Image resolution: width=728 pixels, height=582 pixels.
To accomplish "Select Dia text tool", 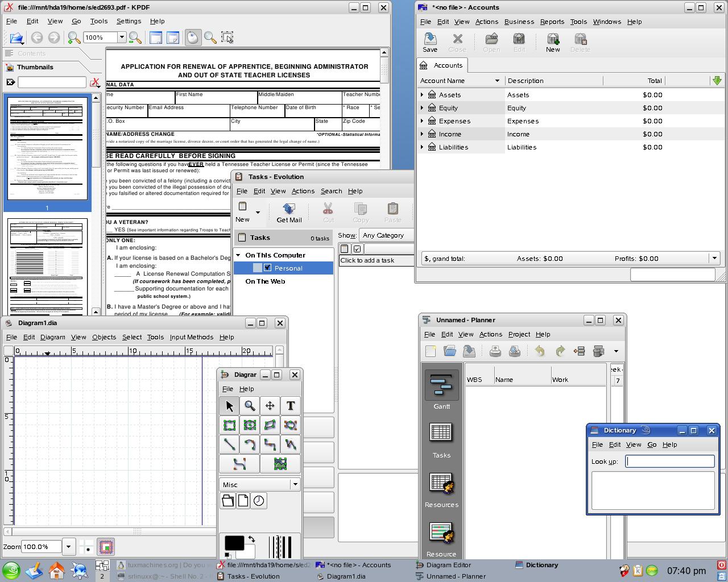I will 290,406.
